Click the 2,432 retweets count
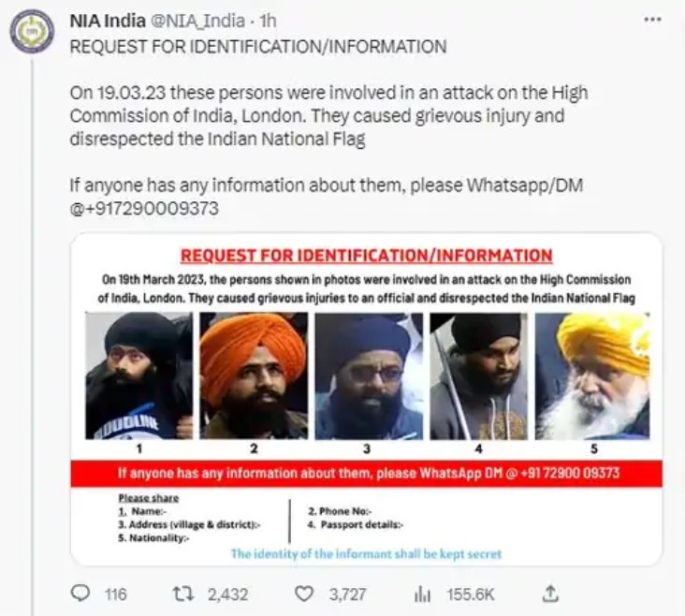685x616 pixels. pyautogui.click(x=227, y=594)
